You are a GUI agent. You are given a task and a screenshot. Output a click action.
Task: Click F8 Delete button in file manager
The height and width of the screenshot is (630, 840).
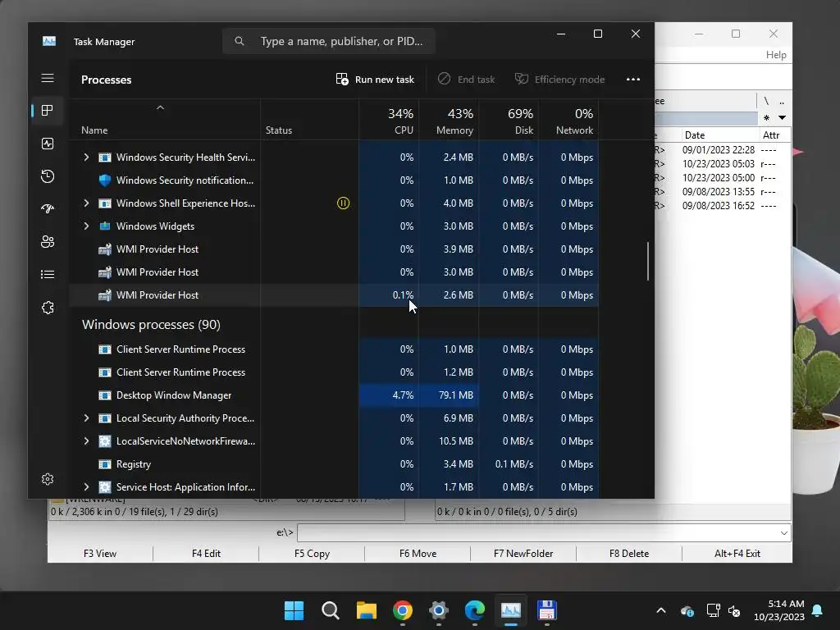[x=629, y=554]
